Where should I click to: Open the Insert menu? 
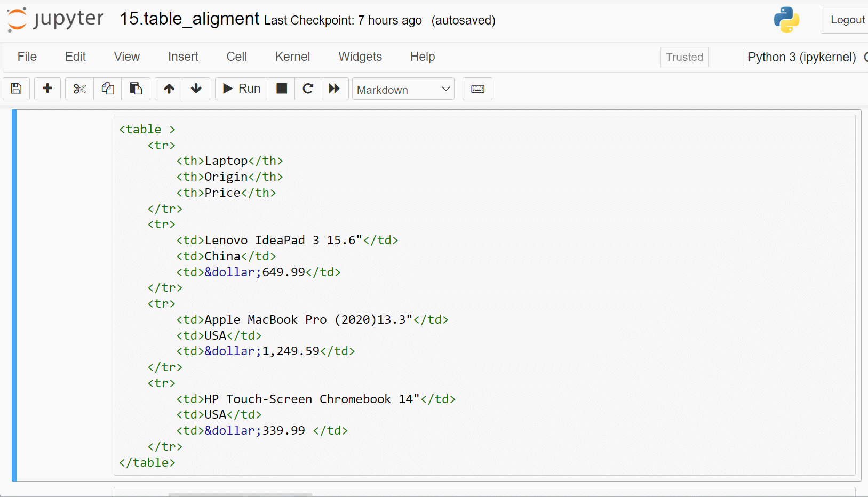tap(183, 57)
